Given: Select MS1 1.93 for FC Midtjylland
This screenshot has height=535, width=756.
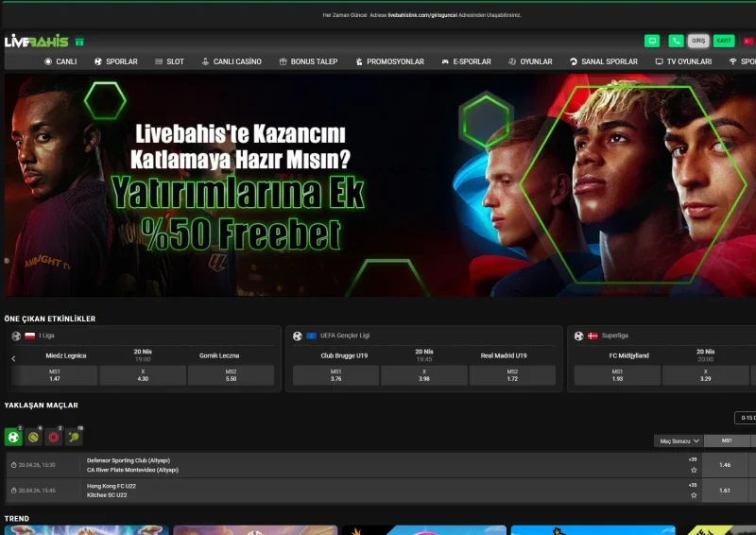Looking at the screenshot, I should [617, 375].
